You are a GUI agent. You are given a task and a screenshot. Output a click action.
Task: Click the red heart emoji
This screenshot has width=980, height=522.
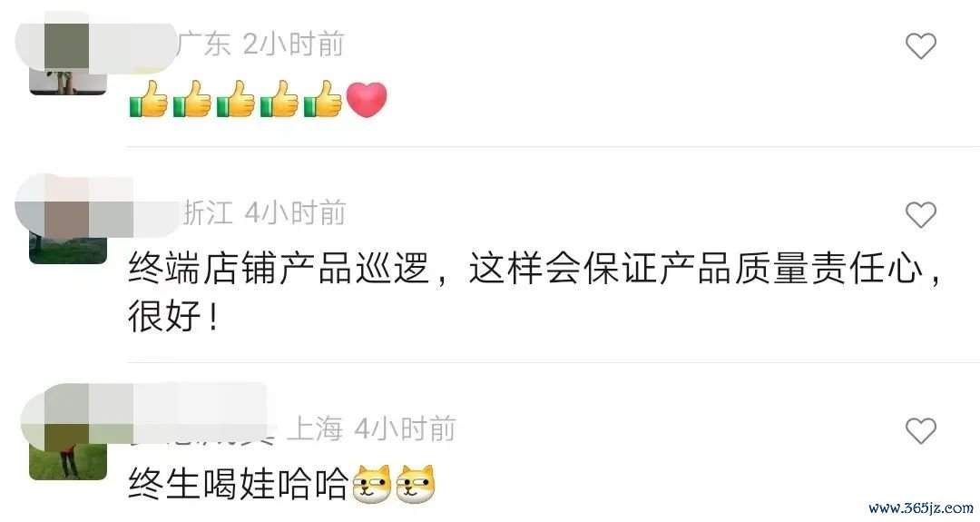tap(367, 100)
